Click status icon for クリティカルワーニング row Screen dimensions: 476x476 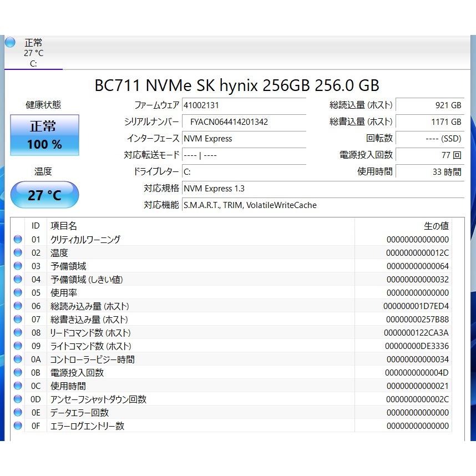[18, 240]
